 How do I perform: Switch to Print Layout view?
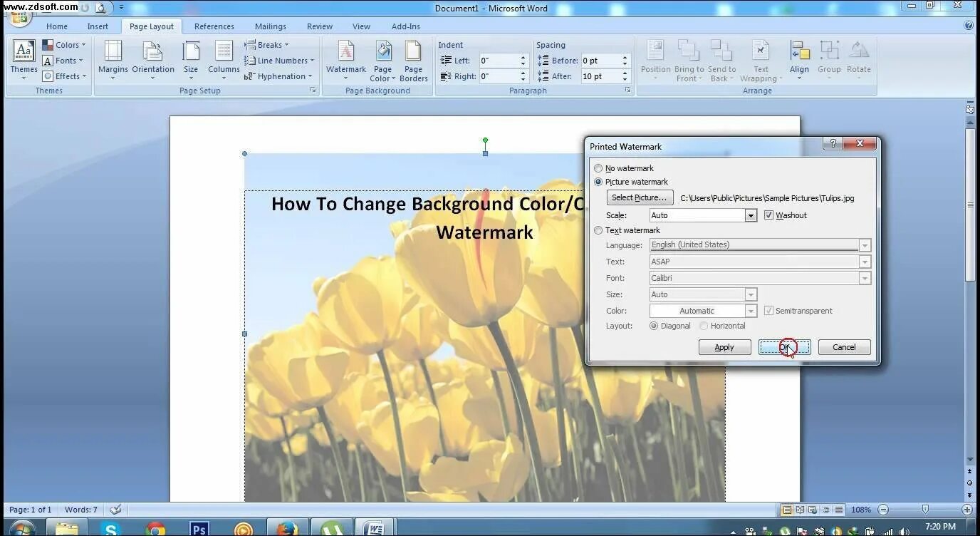787,510
